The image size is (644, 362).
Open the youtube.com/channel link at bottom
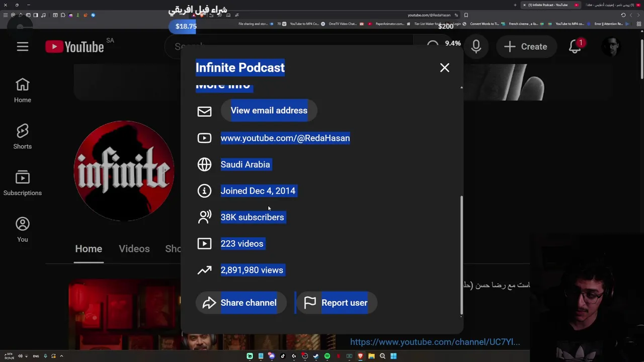pos(435,342)
